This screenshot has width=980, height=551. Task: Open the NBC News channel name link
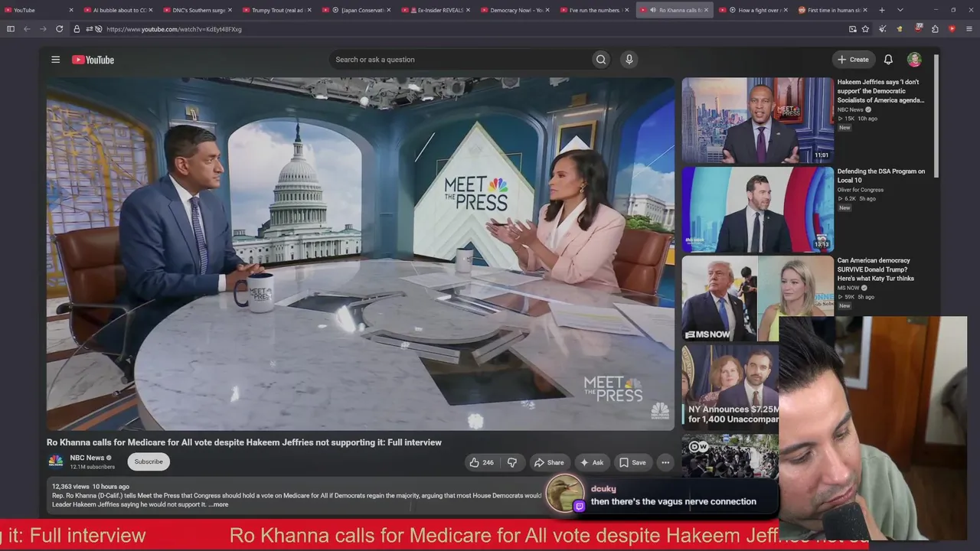tap(87, 458)
